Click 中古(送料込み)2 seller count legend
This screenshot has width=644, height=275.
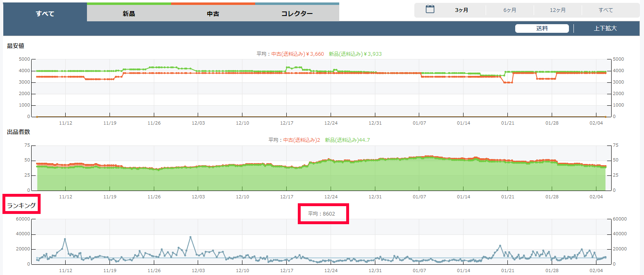pyautogui.click(x=301, y=140)
